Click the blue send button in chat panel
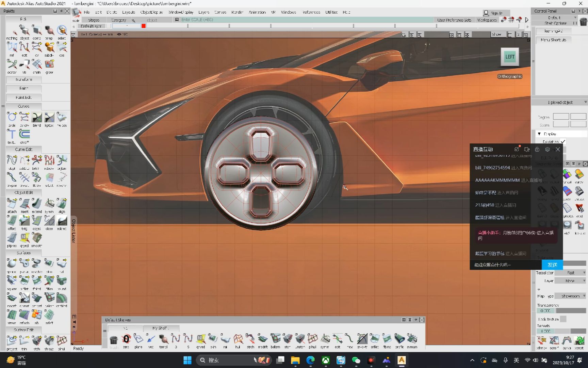This screenshot has height=368, width=588. [x=552, y=265]
